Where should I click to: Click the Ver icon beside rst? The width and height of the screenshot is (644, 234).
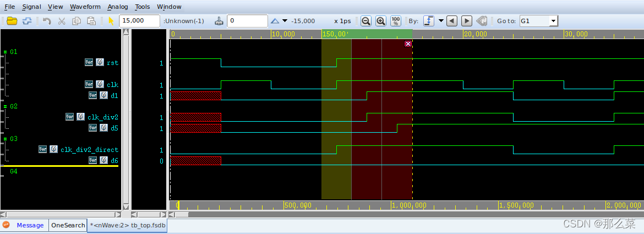(89, 62)
